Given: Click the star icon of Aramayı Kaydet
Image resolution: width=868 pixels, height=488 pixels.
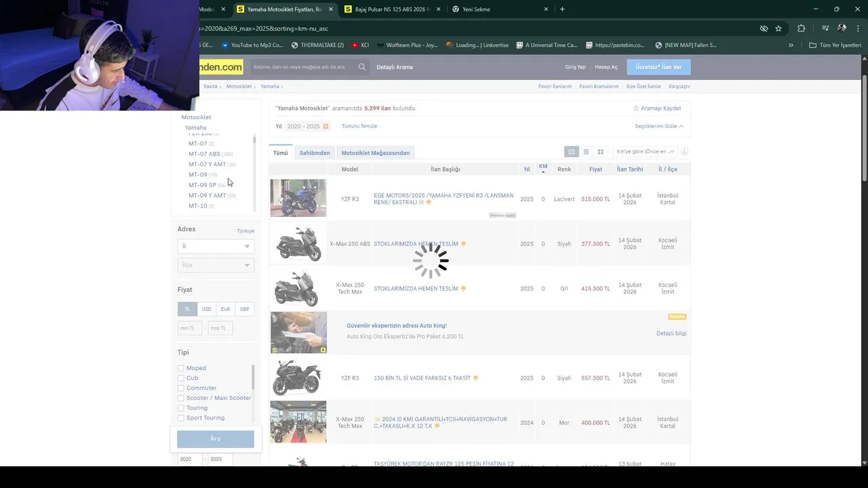Looking at the screenshot, I should [636, 108].
